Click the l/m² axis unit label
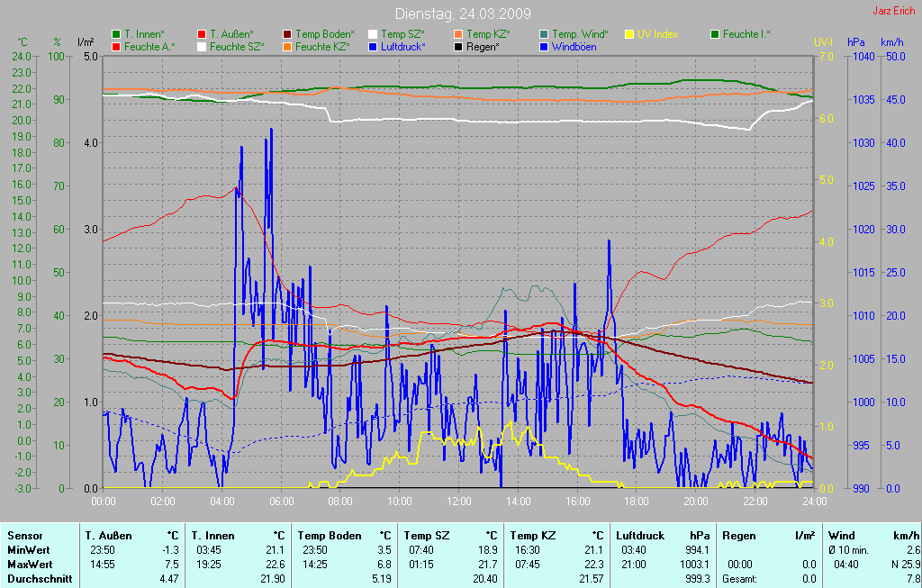The width and height of the screenshot is (922, 588). point(86,42)
